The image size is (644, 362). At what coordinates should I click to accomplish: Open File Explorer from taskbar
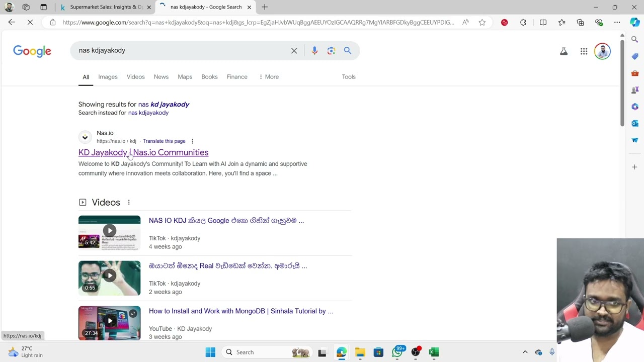click(360, 352)
